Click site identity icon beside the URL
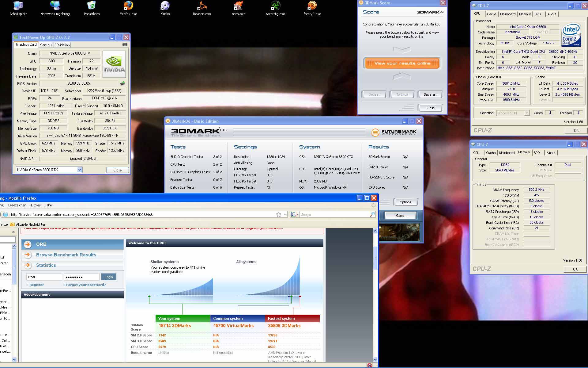The height and width of the screenshot is (368, 588). tap(6, 215)
